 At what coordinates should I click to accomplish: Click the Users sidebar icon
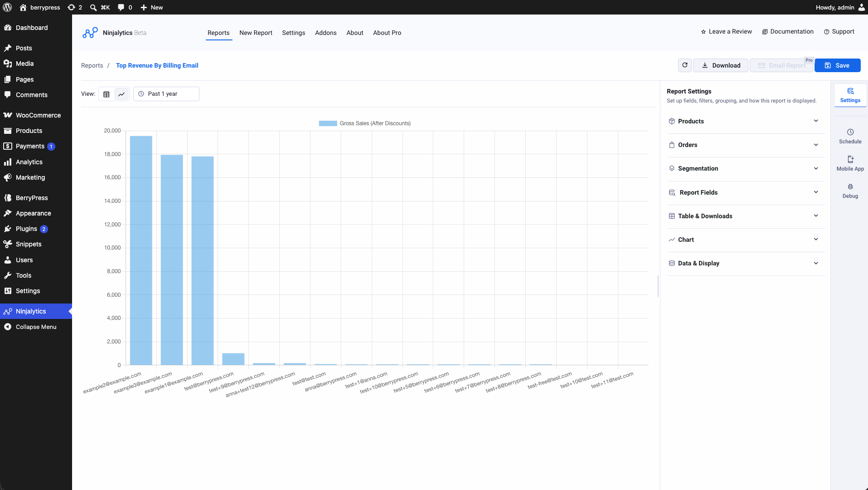coord(8,260)
